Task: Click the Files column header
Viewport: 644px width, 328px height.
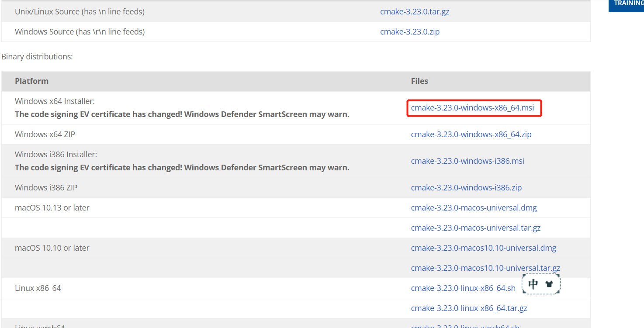Action: coord(419,81)
